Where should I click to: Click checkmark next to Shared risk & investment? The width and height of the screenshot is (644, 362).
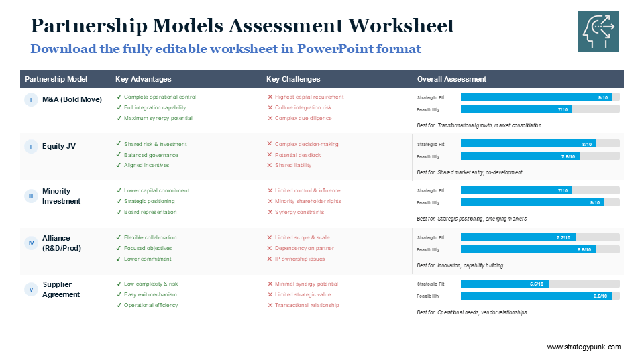coord(119,144)
